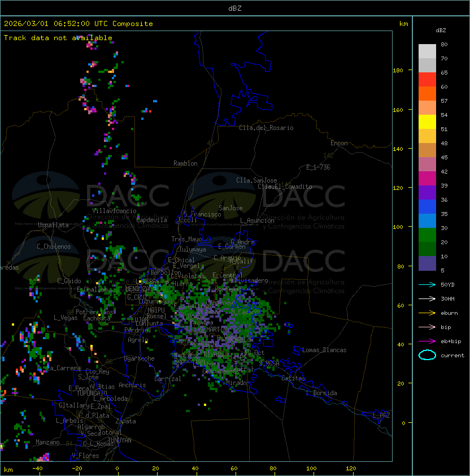Click the 'Manzano' map label
The image size is (470, 476).
[47, 442]
